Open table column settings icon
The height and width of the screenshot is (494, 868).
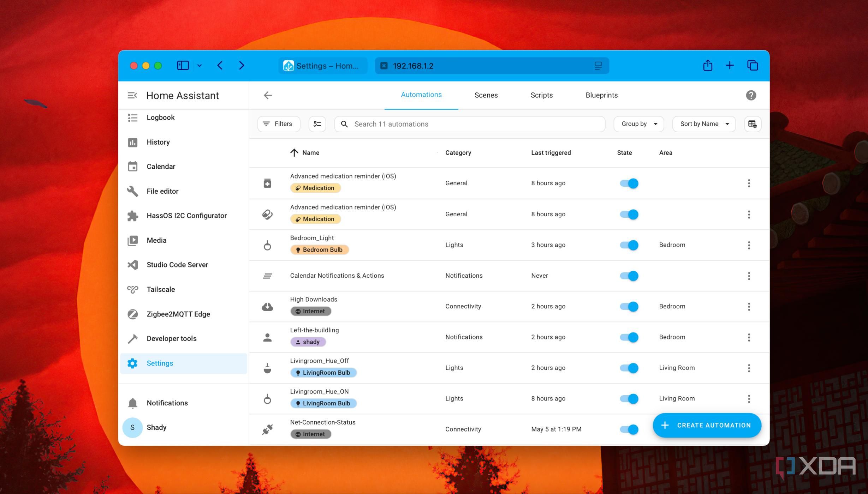752,124
